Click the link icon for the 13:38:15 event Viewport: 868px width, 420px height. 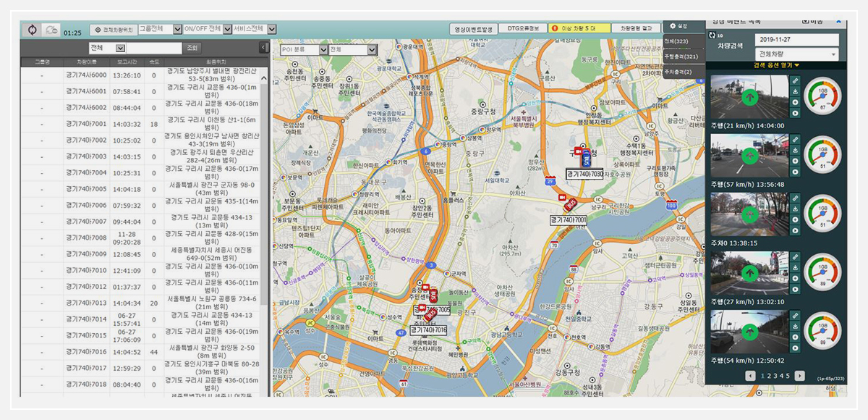pyautogui.click(x=795, y=198)
